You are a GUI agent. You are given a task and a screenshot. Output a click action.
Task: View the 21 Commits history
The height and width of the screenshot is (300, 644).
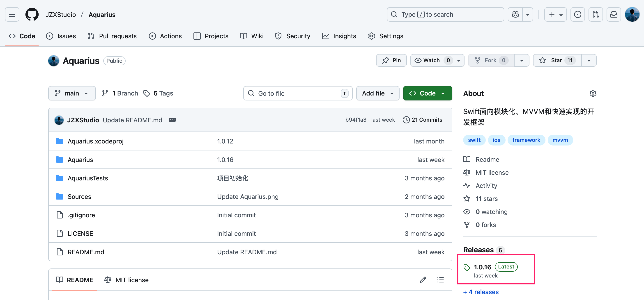click(x=423, y=120)
